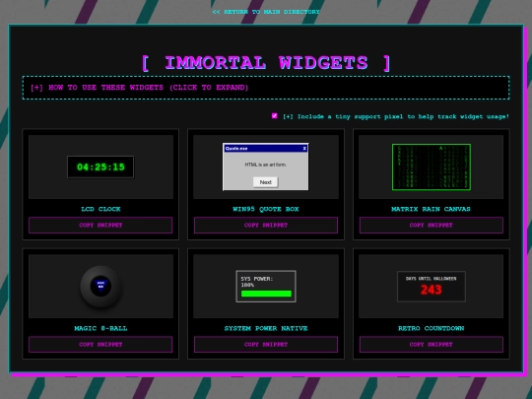Click the 'MAGIC 8-BALL' widget title
The width and height of the screenshot is (532, 399).
tap(100, 328)
